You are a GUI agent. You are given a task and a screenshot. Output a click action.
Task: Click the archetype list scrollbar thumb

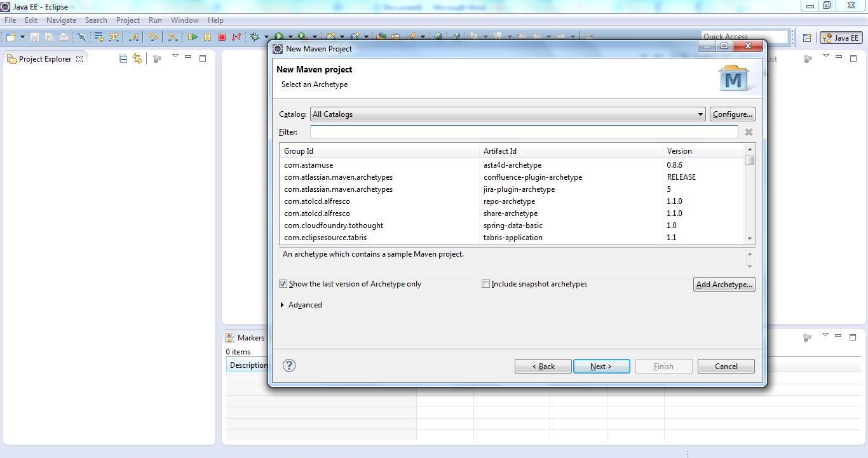point(750,161)
